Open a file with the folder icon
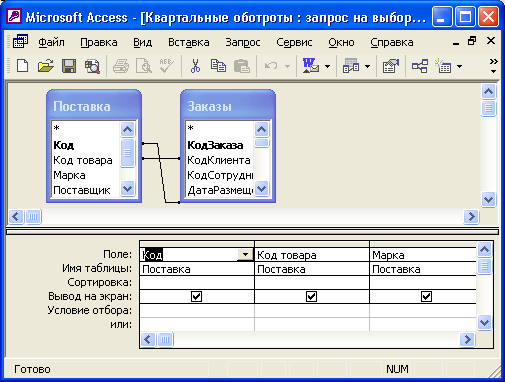 [x=46, y=66]
